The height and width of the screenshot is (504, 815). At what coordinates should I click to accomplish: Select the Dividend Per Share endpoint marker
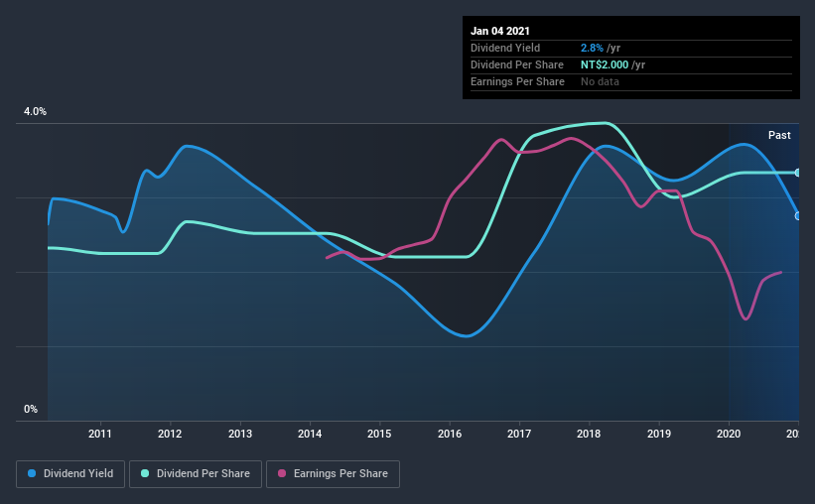pos(797,173)
